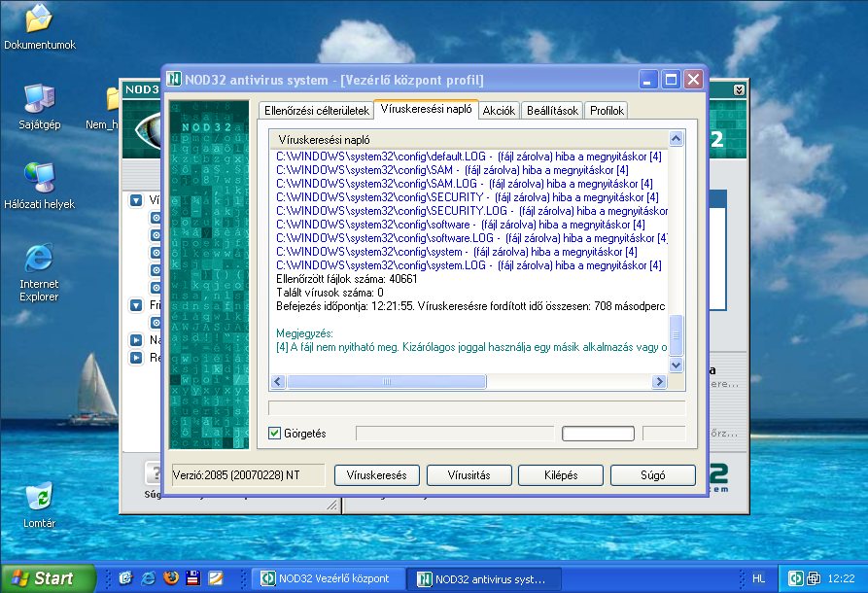Select the config\default.LOG log line

point(469,157)
